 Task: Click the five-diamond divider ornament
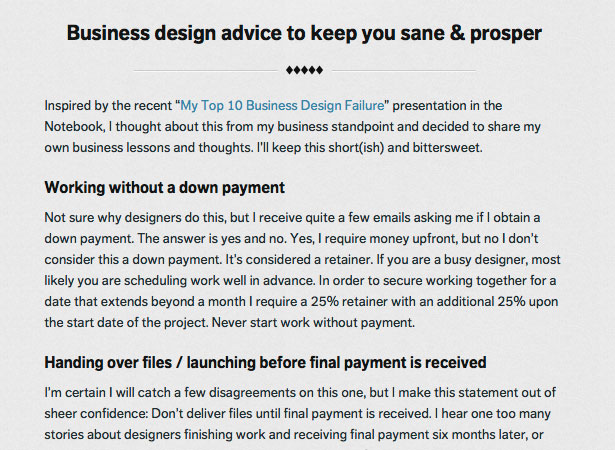point(304,70)
